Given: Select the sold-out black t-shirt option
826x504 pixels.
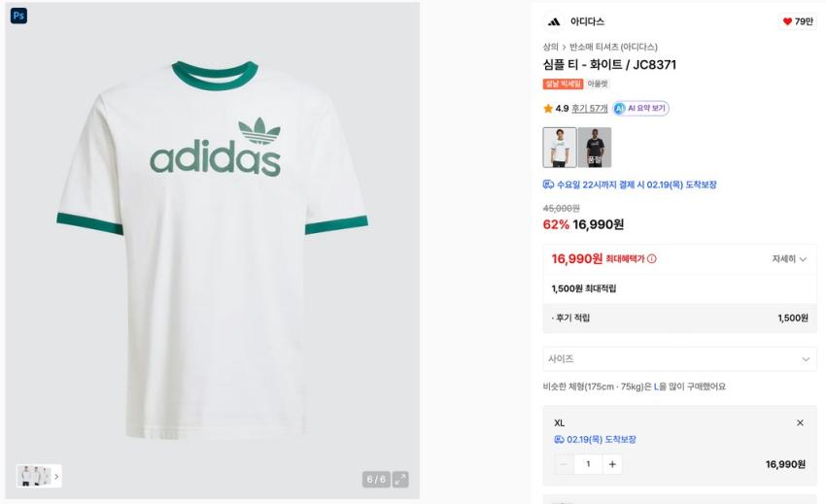Looking at the screenshot, I should [x=595, y=147].
